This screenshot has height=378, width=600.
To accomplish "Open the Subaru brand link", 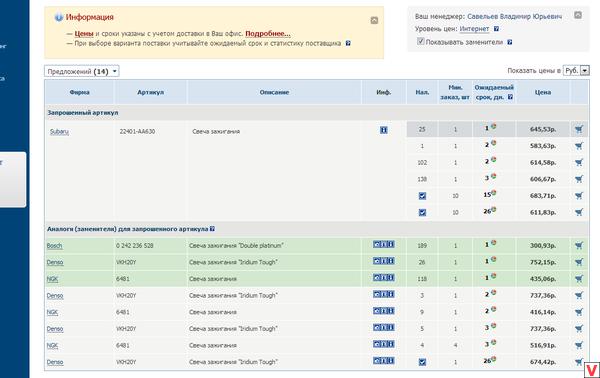I will point(59,132).
